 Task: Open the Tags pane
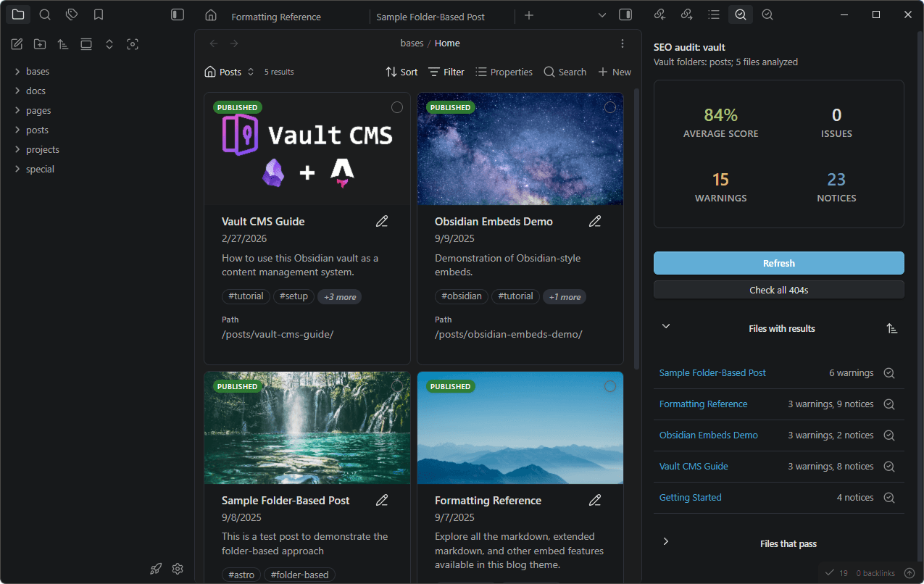pyautogui.click(x=71, y=14)
